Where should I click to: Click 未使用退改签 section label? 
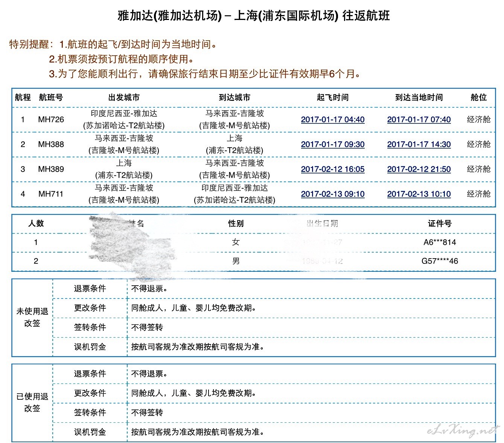pyautogui.click(x=32, y=317)
